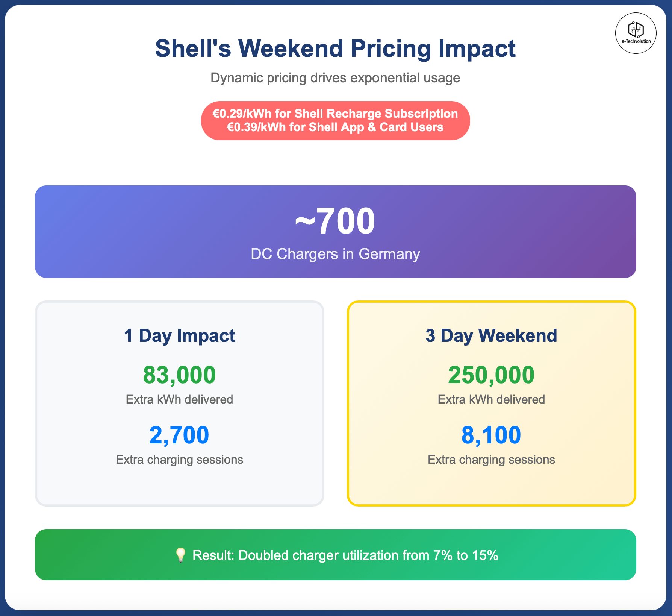Click the blue 8,100 sessions number
Viewport: 672px width, 616px height.
(491, 435)
